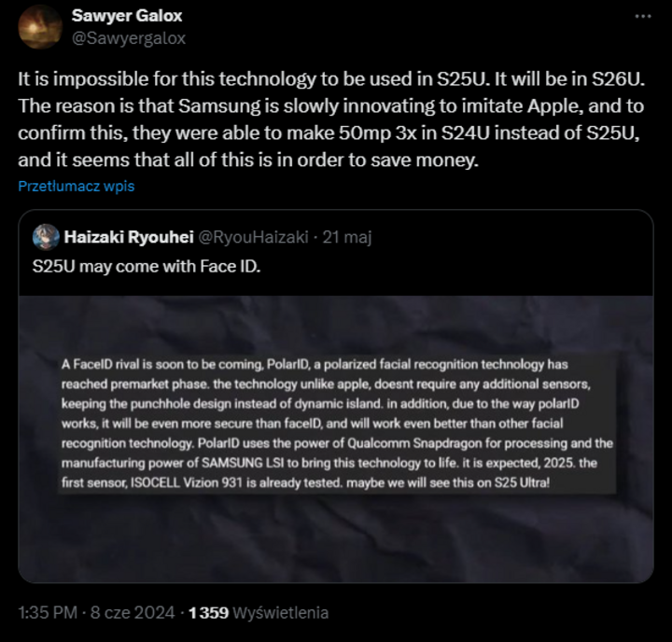
Task: Translate the post with Przetłumacz wpis
Action: tap(77, 186)
